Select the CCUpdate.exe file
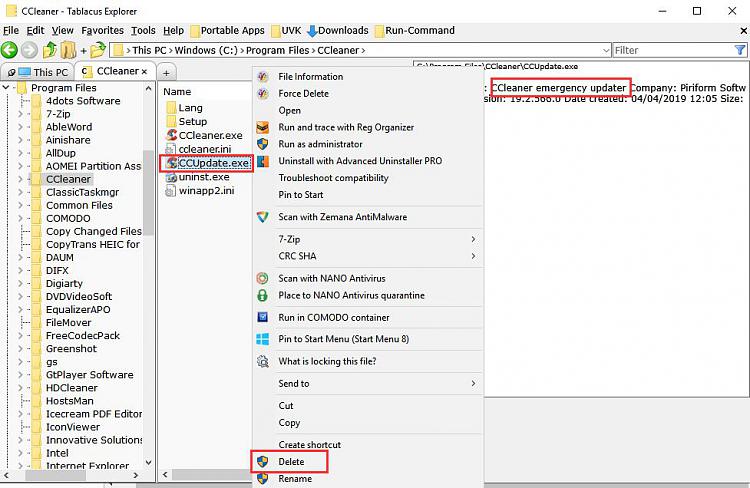This screenshot has width=750, height=488. [x=208, y=163]
